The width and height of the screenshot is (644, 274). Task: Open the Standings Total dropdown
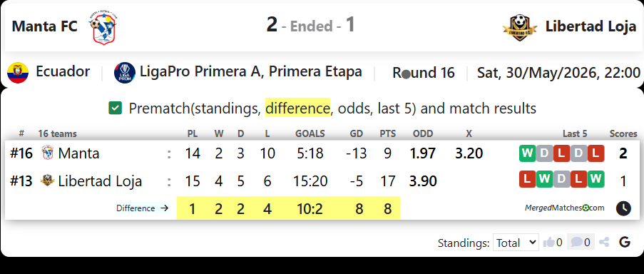point(516,243)
